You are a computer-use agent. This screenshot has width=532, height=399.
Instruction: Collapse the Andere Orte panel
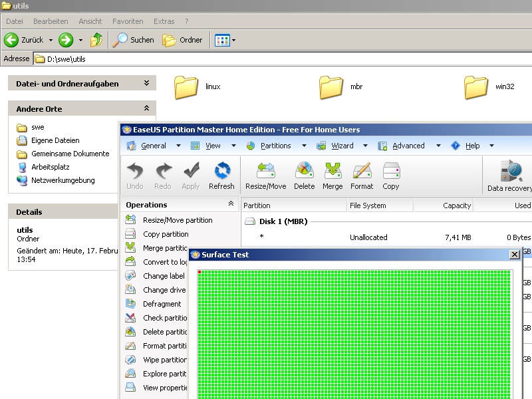tap(146, 108)
